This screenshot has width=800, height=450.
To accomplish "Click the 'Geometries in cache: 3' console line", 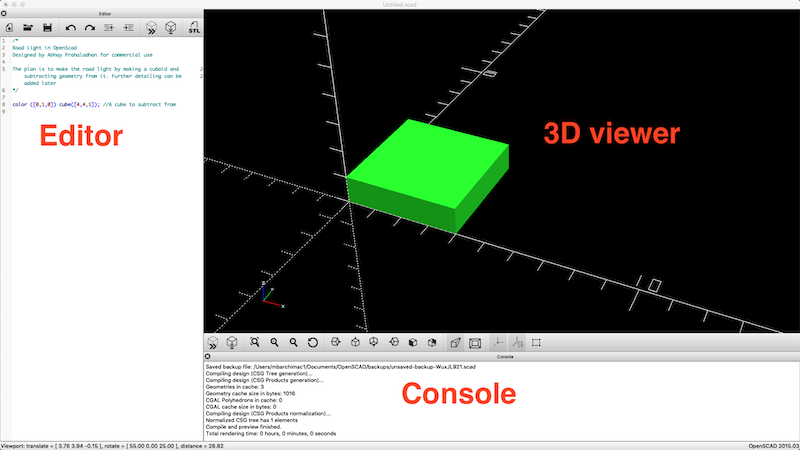I will (x=235, y=387).
